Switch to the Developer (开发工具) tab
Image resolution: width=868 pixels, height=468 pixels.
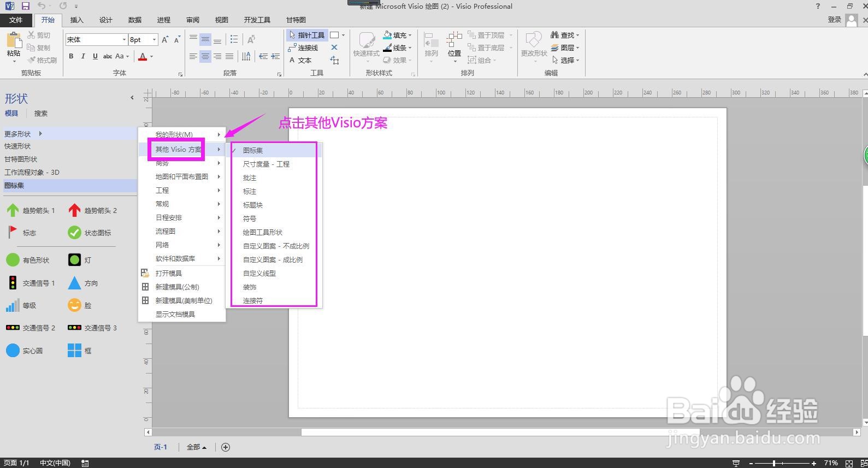tap(257, 20)
